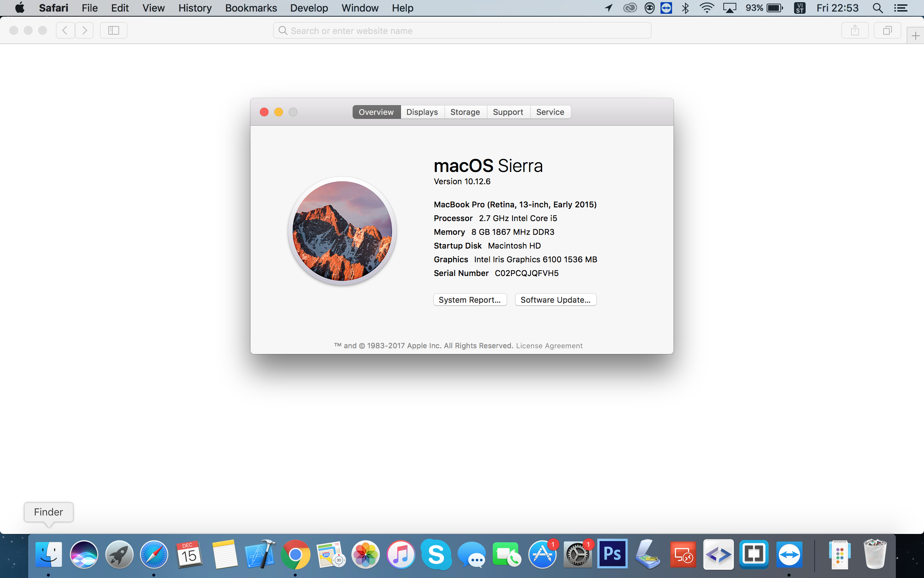Open the View menu
Viewport: 924px width, 578px height.
pyautogui.click(x=153, y=8)
